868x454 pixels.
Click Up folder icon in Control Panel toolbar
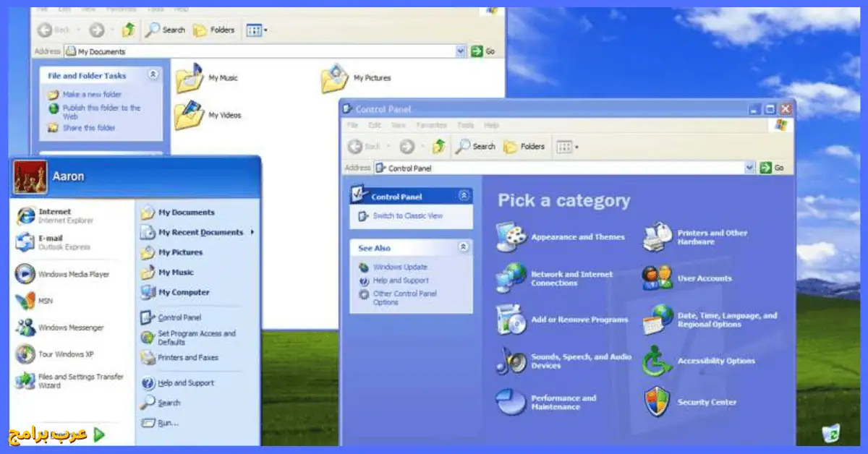click(x=438, y=147)
